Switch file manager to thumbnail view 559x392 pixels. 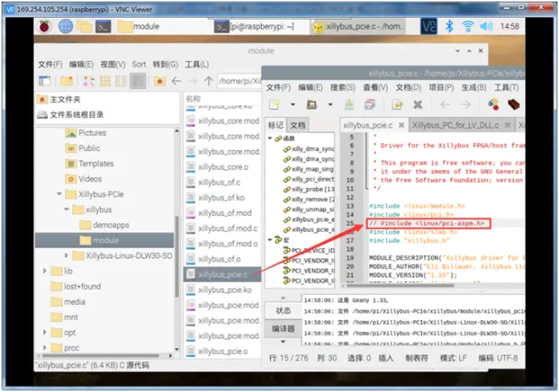105,81
